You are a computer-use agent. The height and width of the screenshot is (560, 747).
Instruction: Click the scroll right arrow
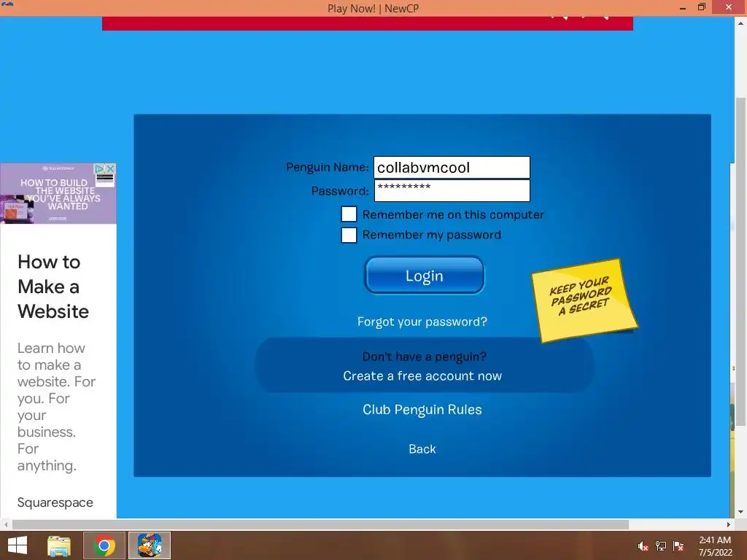pyautogui.click(x=729, y=524)
